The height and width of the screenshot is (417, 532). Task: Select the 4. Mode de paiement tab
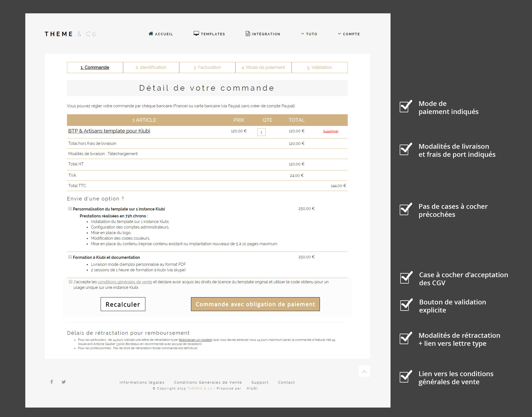point(263,68)
